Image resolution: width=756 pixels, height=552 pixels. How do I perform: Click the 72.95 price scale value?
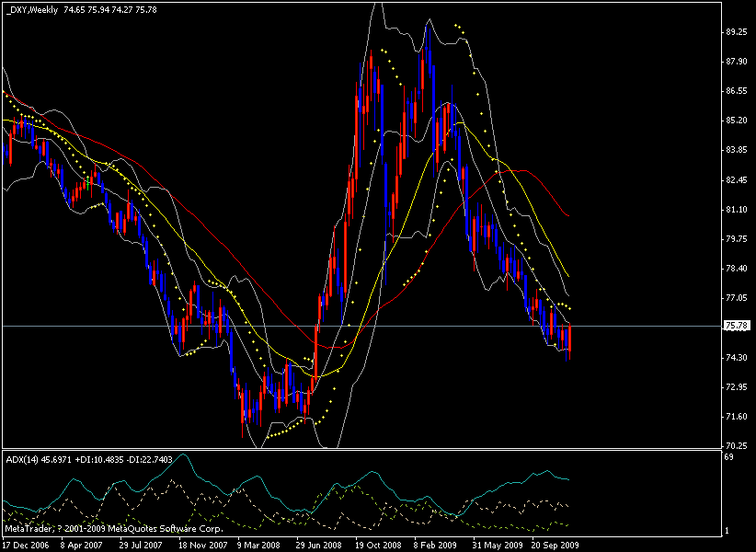(x=738, y=387)
